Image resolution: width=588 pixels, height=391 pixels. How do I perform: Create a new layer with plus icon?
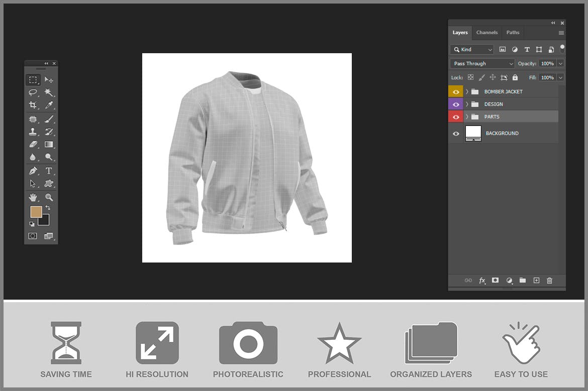536,281
